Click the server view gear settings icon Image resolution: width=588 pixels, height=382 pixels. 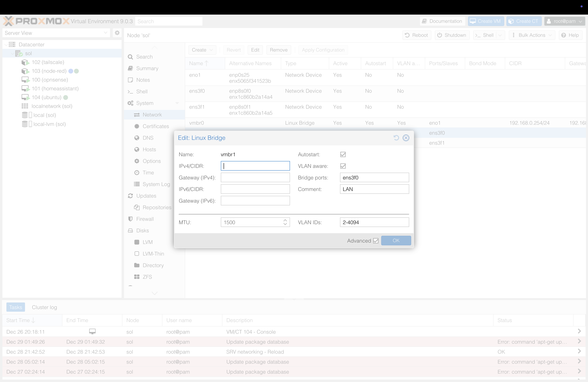(x=117, y=33)
